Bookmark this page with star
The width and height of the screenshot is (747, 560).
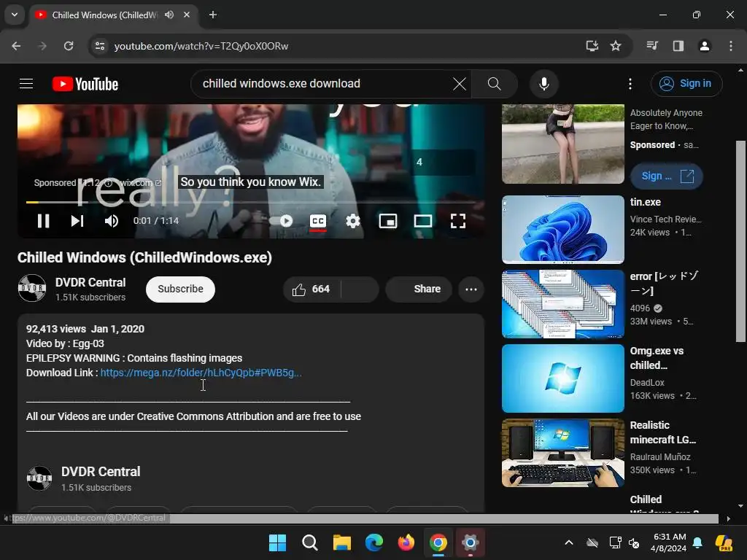616,46
